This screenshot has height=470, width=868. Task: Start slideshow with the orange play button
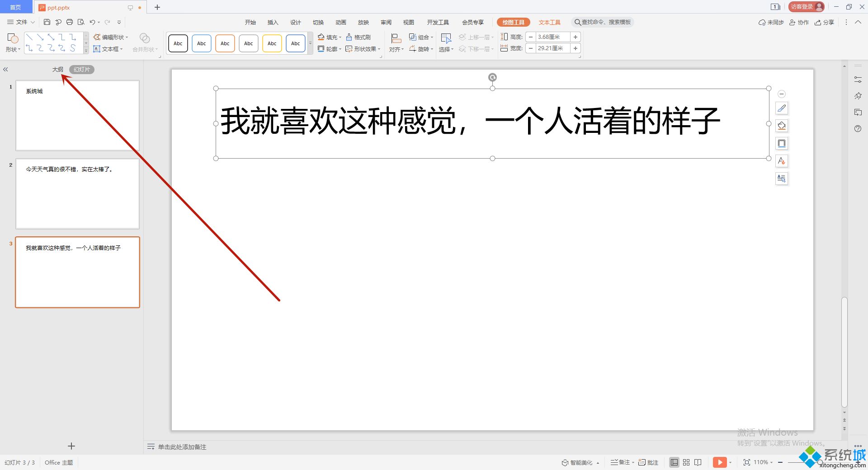tap(720, 462)
